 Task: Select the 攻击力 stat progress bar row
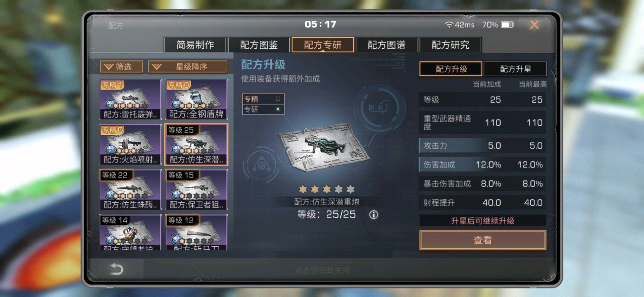click(x=482, y=145)
